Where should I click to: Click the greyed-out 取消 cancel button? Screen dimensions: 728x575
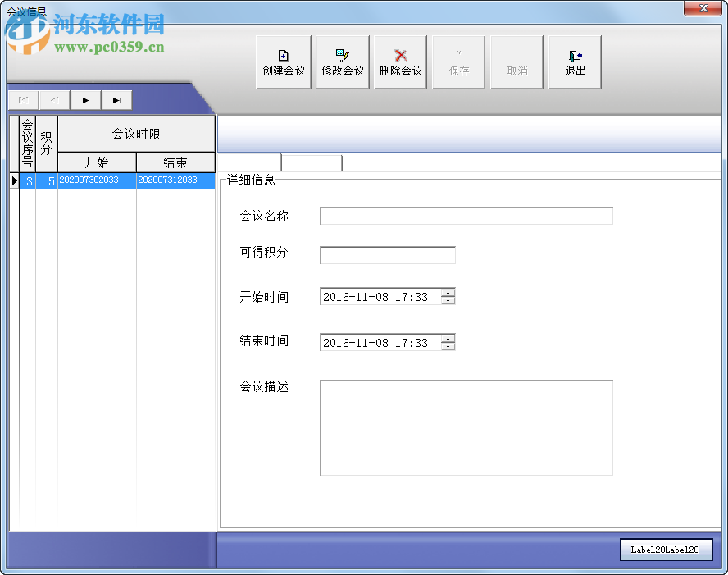pyautogui.click(x=516, y=62)
